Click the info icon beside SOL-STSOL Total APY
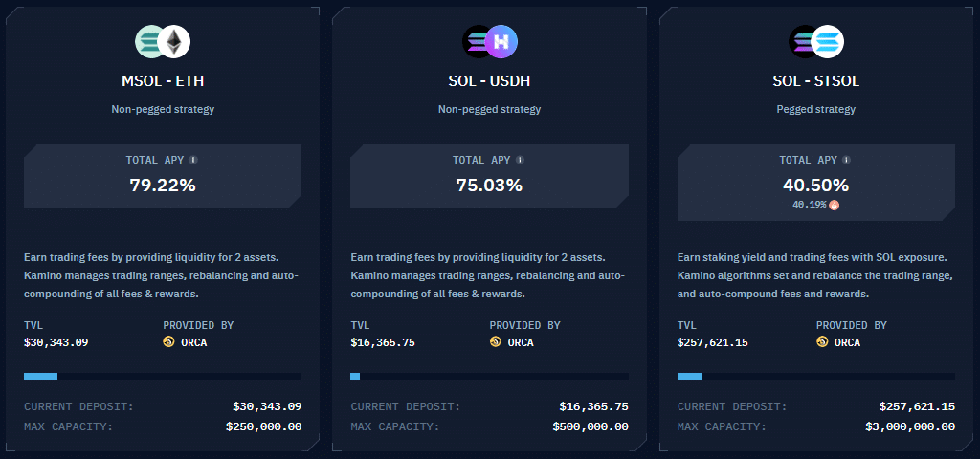This screenshot has width=980, height=459. (847, 160)
